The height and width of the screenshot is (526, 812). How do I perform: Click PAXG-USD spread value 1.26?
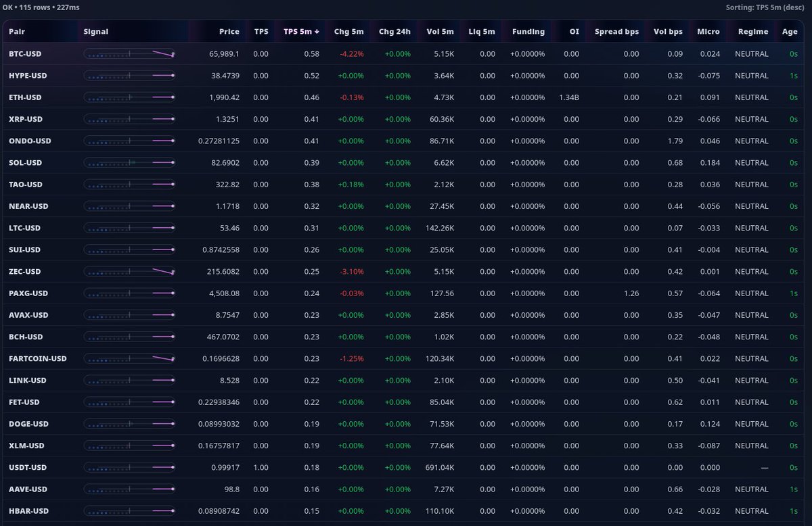point(631,293)
